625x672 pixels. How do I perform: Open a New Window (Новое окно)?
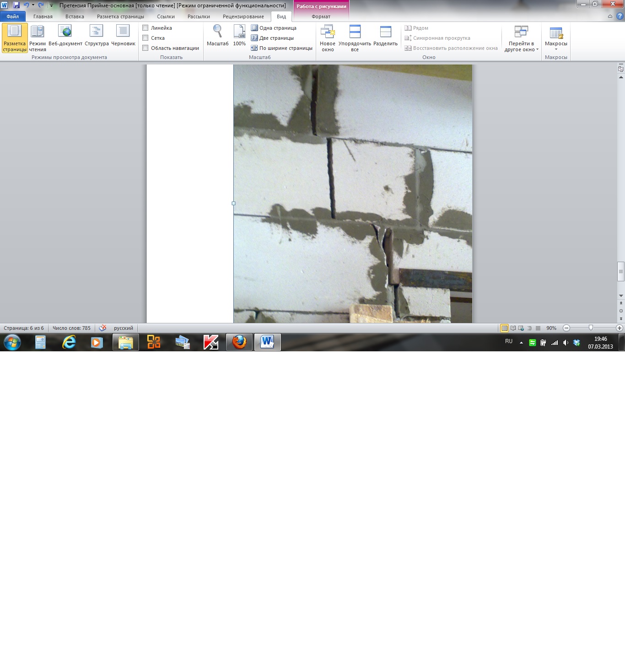tap(328, 38)
